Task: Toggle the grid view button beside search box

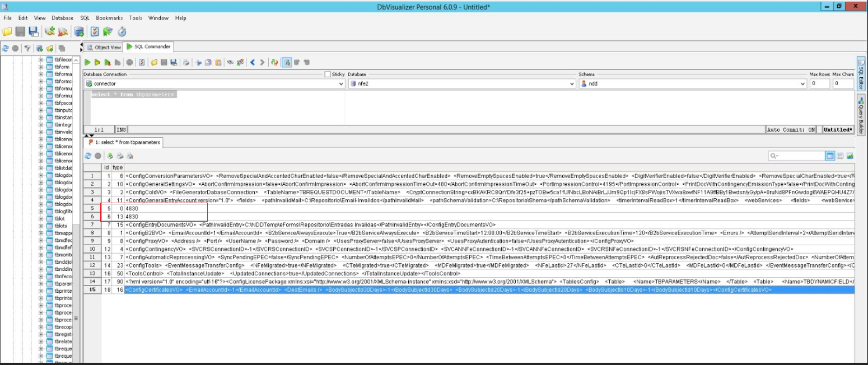Action: pyautogui.click(x=830, y=156)
